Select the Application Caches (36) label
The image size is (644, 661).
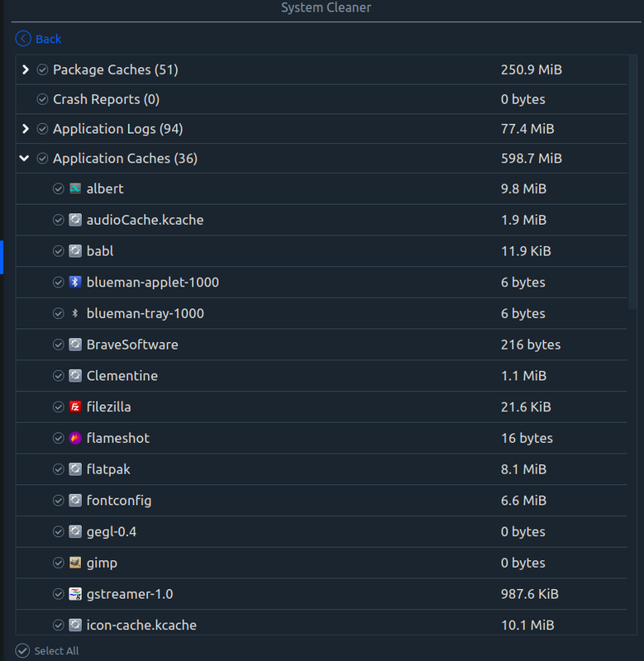[x=126, y=159]
